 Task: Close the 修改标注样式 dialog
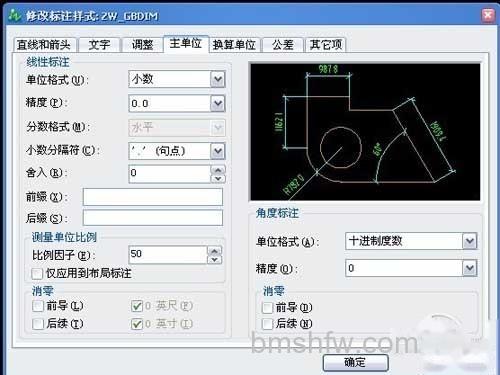tap(488, 15)
